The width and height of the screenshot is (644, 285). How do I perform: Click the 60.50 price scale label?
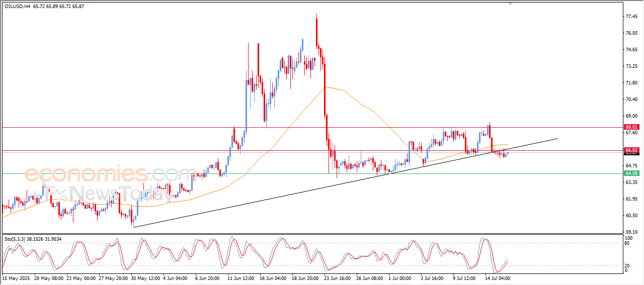[x=632, y=216]
